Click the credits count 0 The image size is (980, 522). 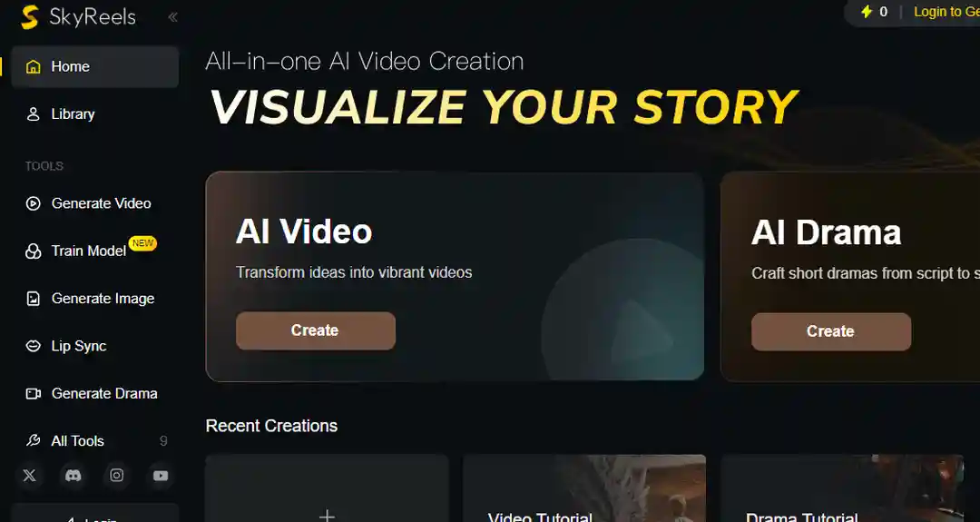pos(883,12)
